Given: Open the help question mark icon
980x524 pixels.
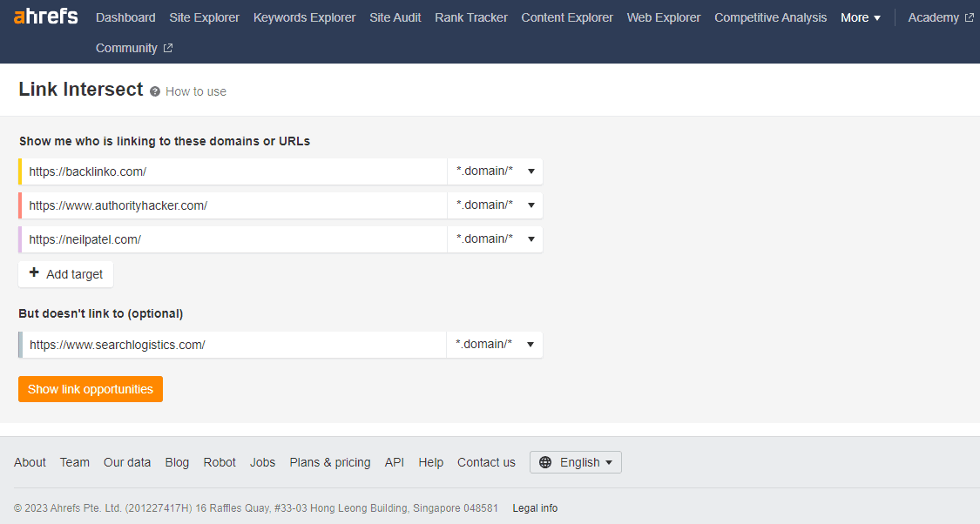Looking at the screenshot, I should click(x=155, y=91).
